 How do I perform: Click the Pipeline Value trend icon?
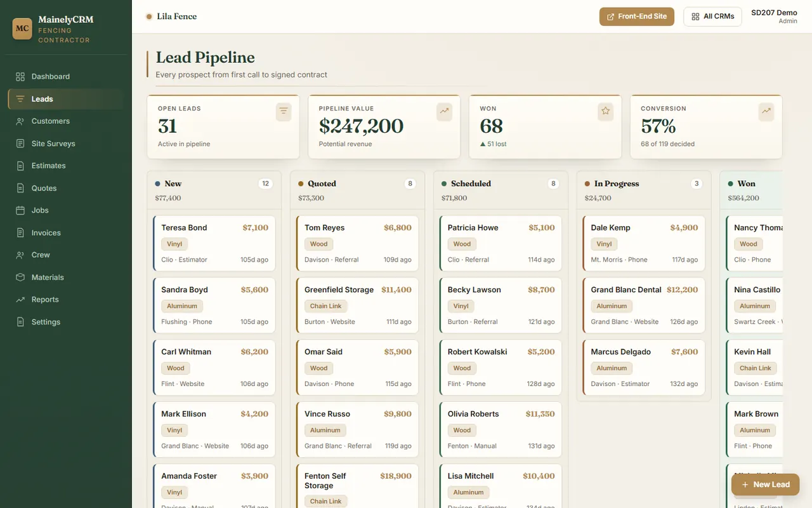coord(445,111)
